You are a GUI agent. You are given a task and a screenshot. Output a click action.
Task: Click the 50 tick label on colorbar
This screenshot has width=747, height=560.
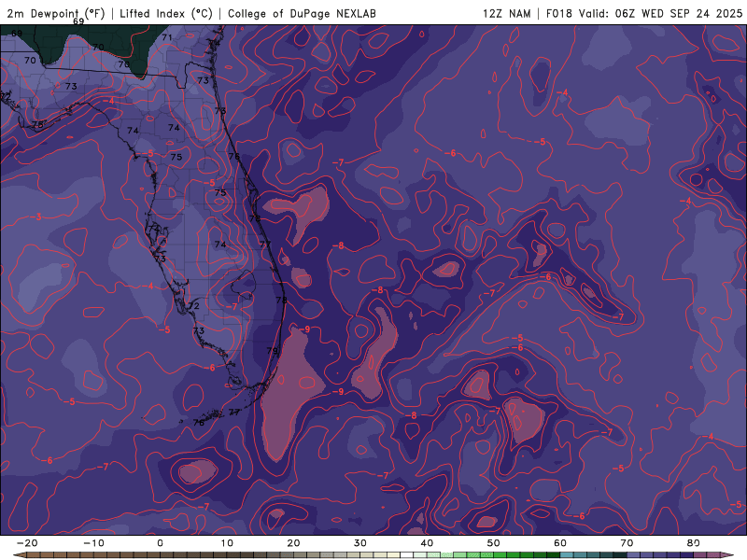pos(494,543)
